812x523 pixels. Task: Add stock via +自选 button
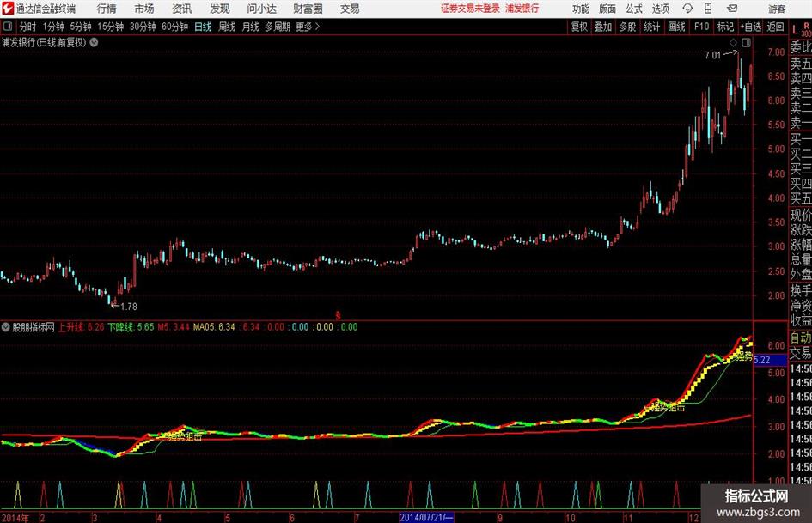[750, 27]
